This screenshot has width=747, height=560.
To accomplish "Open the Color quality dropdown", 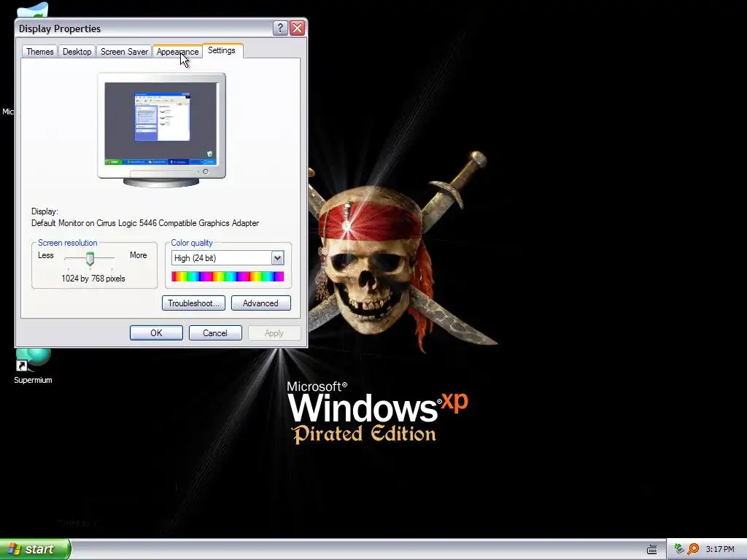I will (228, 258).
